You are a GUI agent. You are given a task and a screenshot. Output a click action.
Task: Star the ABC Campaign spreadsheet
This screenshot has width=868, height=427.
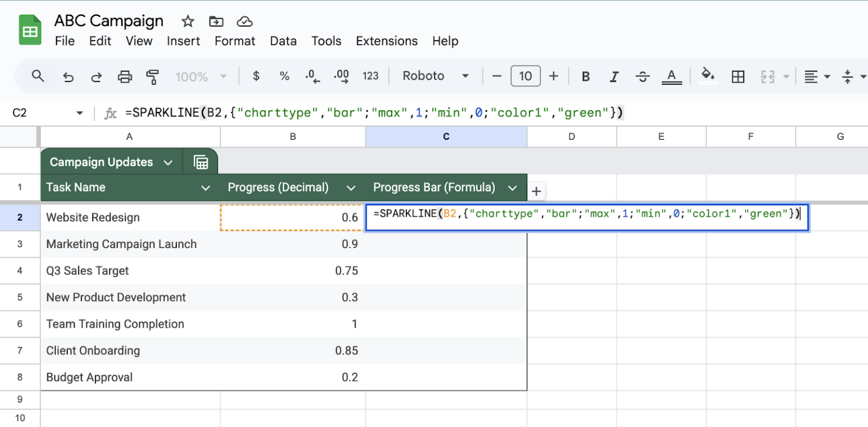186,21
